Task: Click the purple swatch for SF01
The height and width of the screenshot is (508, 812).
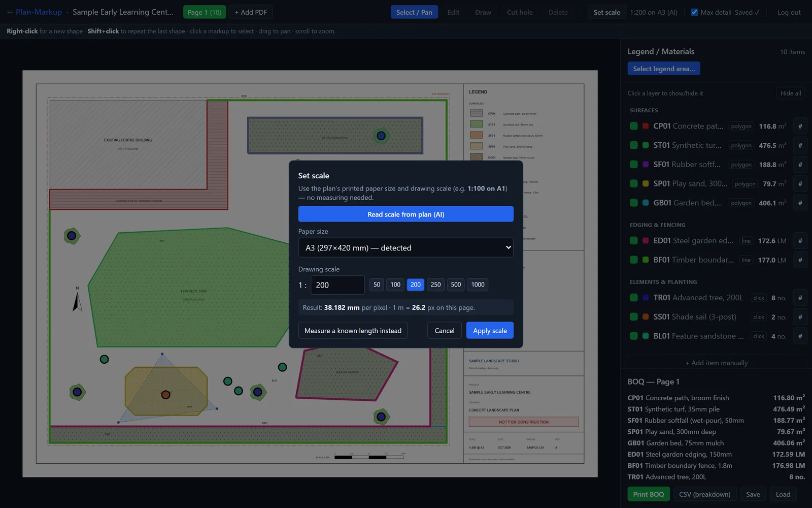Action: coord(646,165)
